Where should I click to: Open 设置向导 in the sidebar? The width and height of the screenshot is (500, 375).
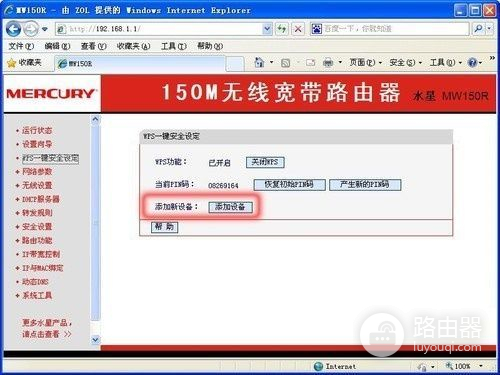point(37,144)
